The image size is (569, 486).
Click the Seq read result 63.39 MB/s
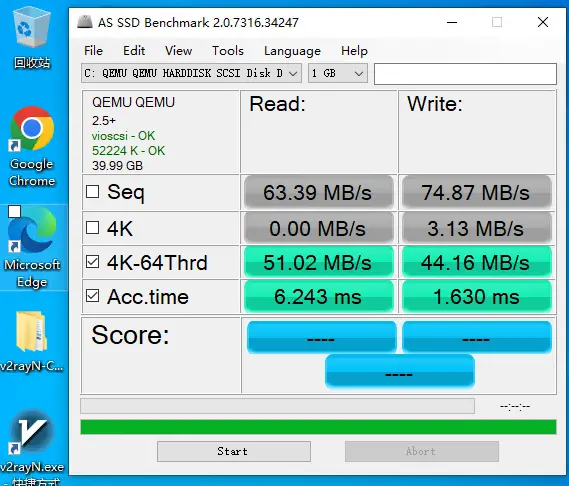click(318, 192)
